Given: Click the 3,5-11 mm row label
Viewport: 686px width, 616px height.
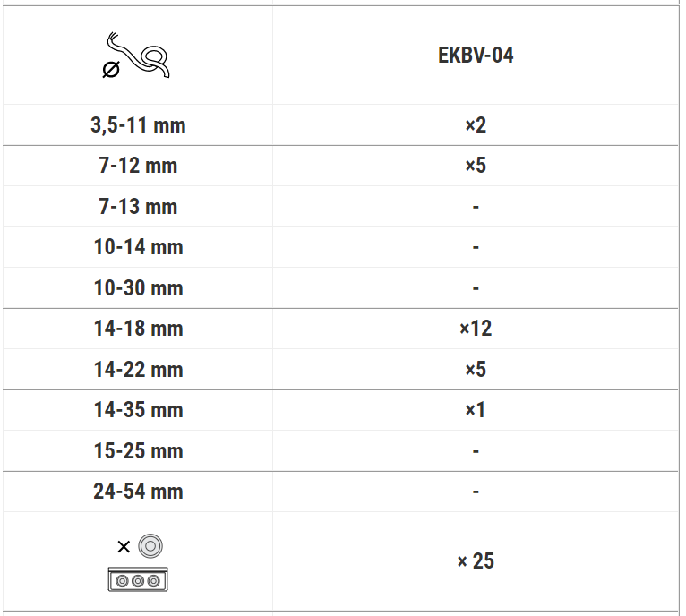Looking at the screenshot, I should (x=138, y=125).
